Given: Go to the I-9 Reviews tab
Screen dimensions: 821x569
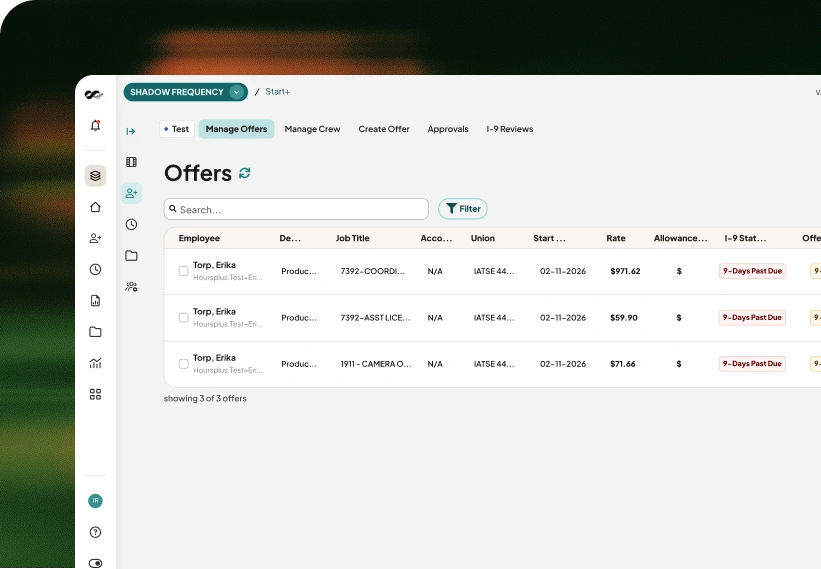Looking at the screenshot, I should coord(509,129).
